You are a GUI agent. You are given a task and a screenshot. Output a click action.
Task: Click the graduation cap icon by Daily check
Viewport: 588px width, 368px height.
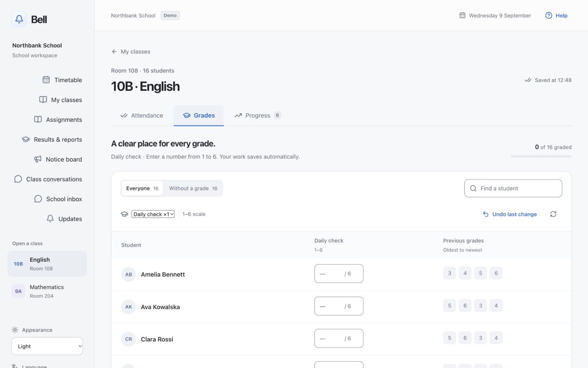pos(125,214)
